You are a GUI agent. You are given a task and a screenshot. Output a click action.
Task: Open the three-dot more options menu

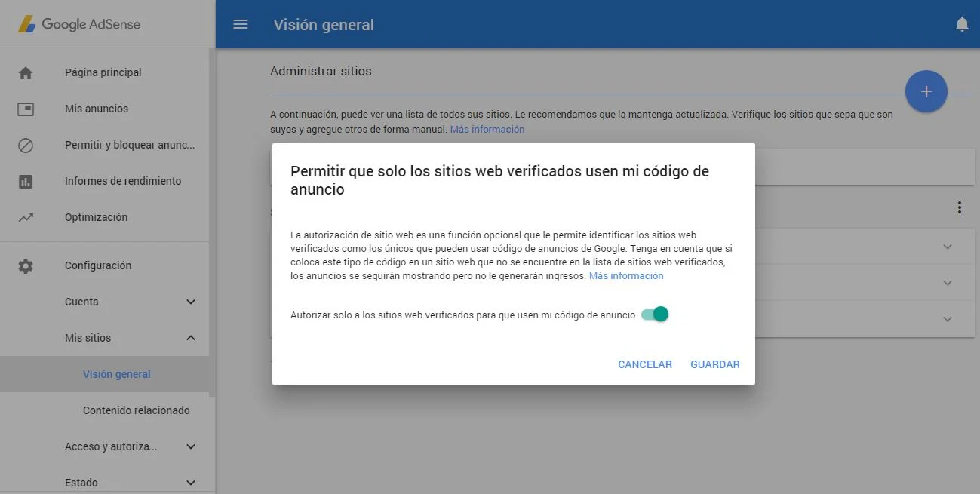tap(959, 207)
